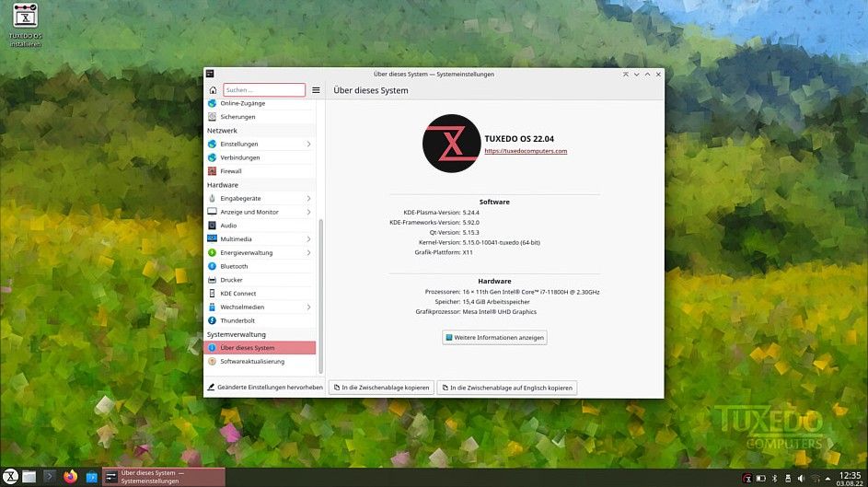Open Verbindungen network settings
This screenshot has height=487, width=868.
(260, 157)
